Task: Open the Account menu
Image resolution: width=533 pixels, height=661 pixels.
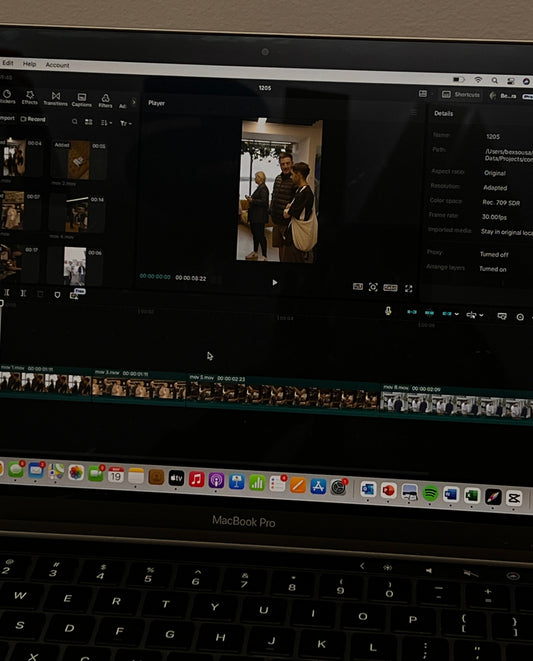Action: coord(57,65)
